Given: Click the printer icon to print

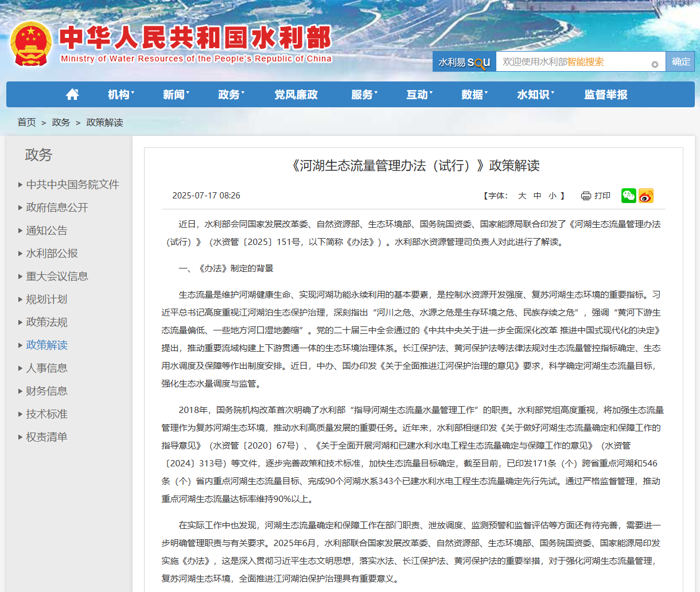Looking at the screenshot, I should pos(586,196).
